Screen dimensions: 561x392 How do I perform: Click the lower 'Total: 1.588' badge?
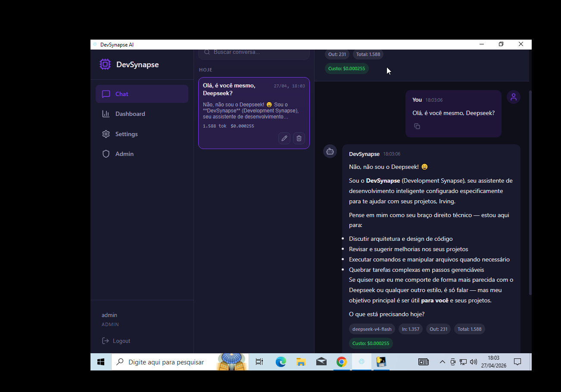coord(470,329)
